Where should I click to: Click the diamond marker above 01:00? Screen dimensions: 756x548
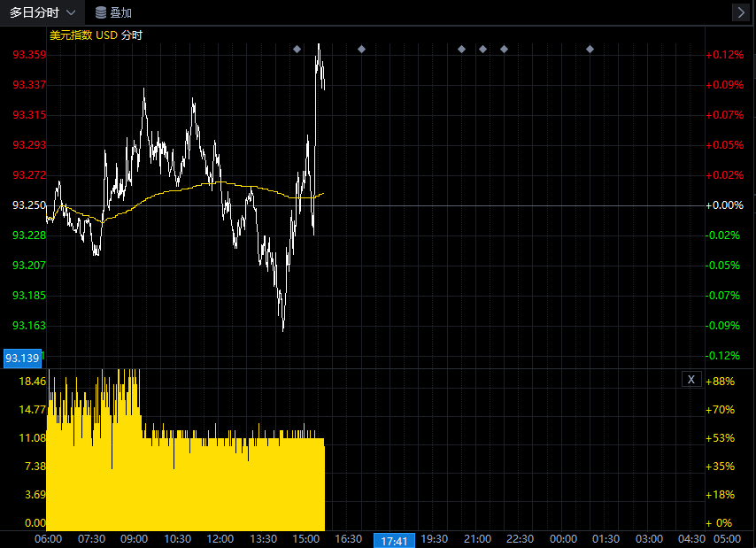click(x=590, y=49)
